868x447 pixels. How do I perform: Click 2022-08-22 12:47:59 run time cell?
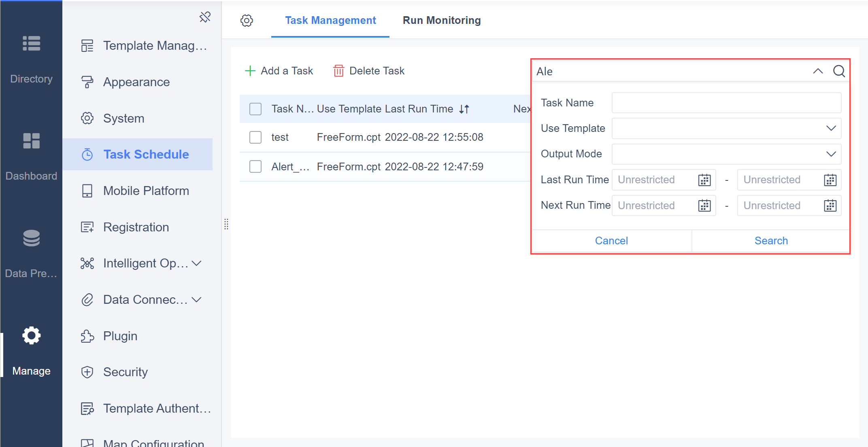(x=434, y=166)
